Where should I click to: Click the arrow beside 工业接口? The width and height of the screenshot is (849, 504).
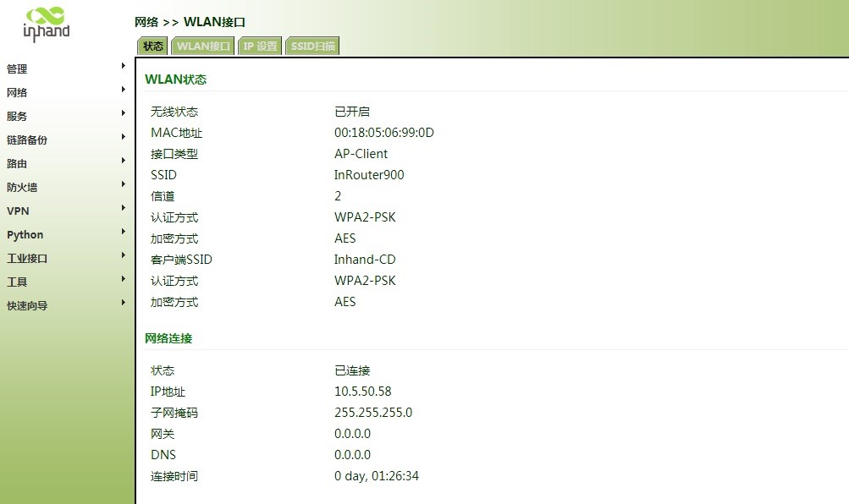[124, 258]
